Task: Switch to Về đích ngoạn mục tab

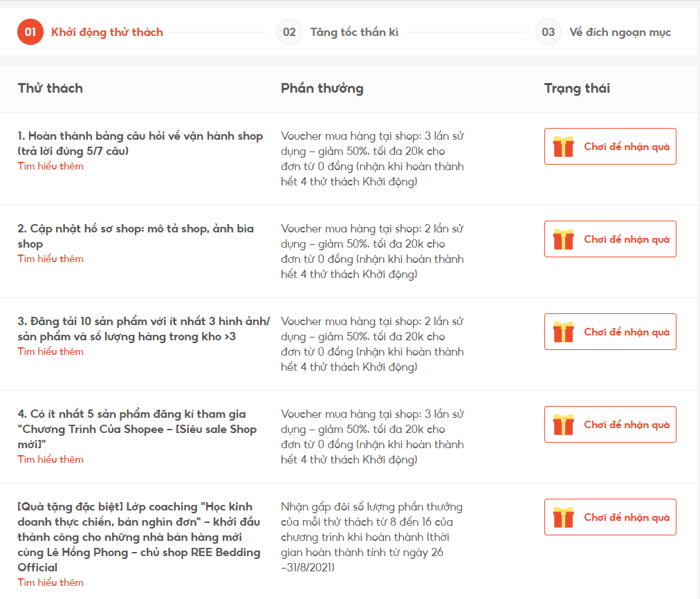Action: click(620, 32)
